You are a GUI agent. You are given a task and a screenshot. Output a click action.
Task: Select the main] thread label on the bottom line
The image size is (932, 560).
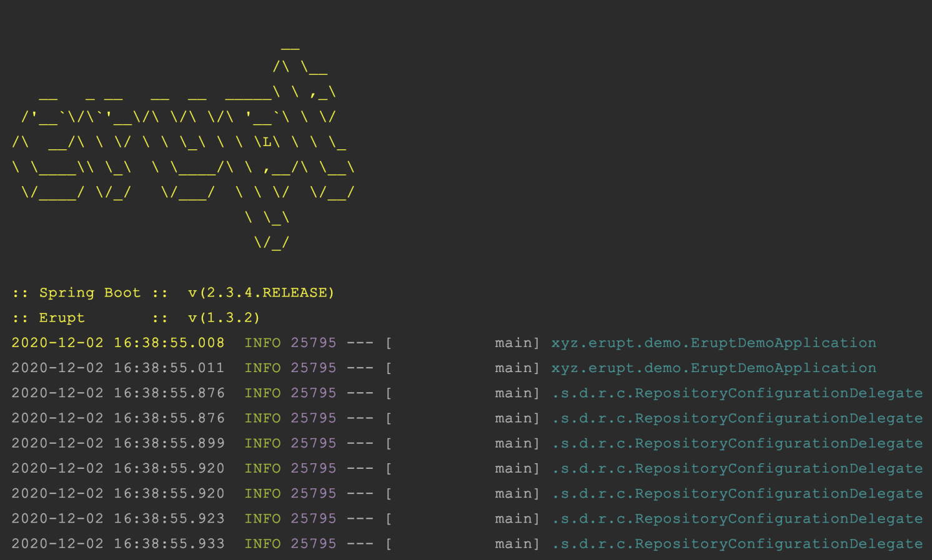tap(516, 543)
